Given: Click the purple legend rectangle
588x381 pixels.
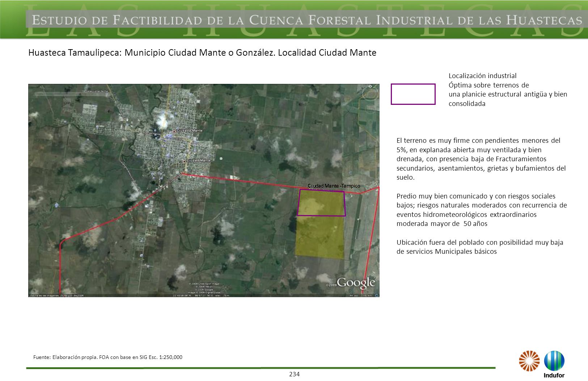Looking at the screenshot, I should [x=413, y=94].
